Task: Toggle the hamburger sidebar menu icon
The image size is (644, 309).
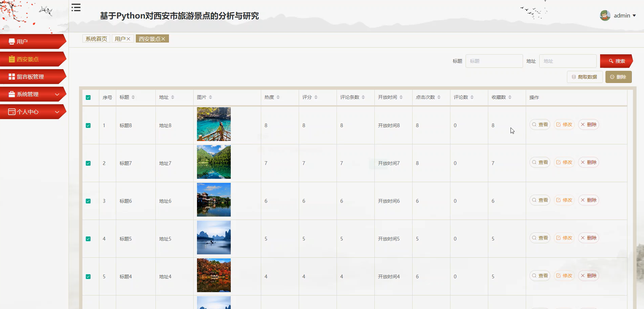Action: [x=76, y=7]
